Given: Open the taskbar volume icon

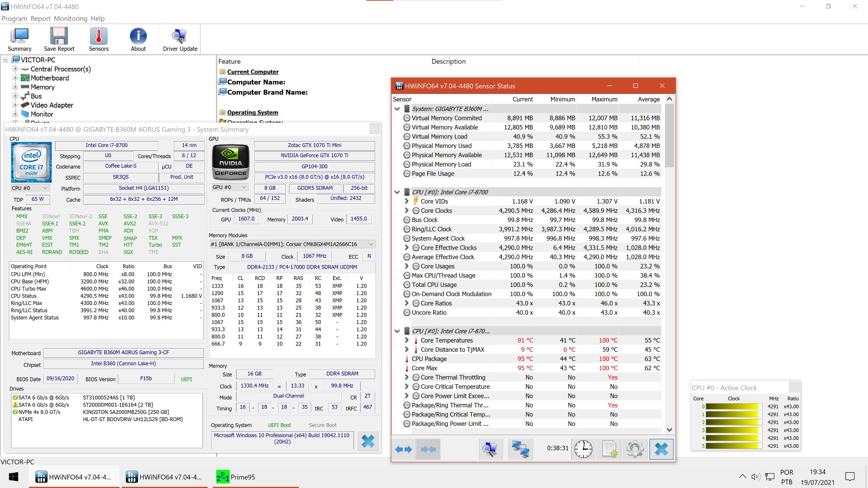Looking at the screenshot, I should pyautogui.click(x=756, y=477).
